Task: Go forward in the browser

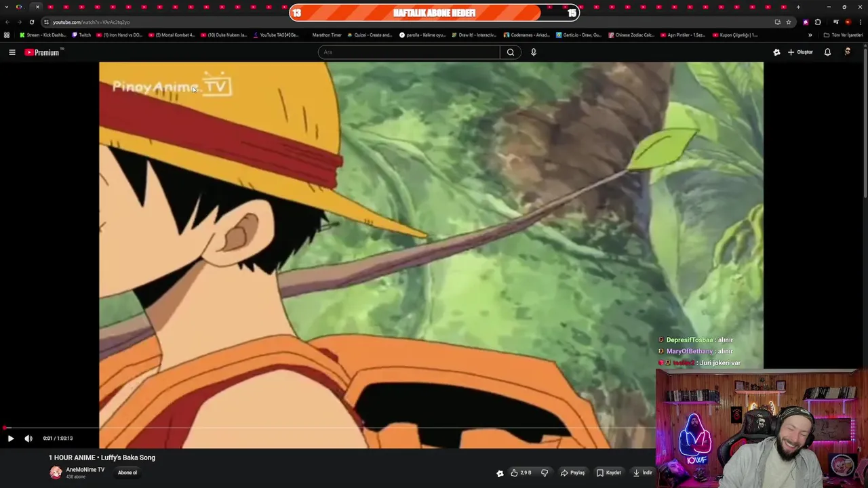Action: pos(19,22)
